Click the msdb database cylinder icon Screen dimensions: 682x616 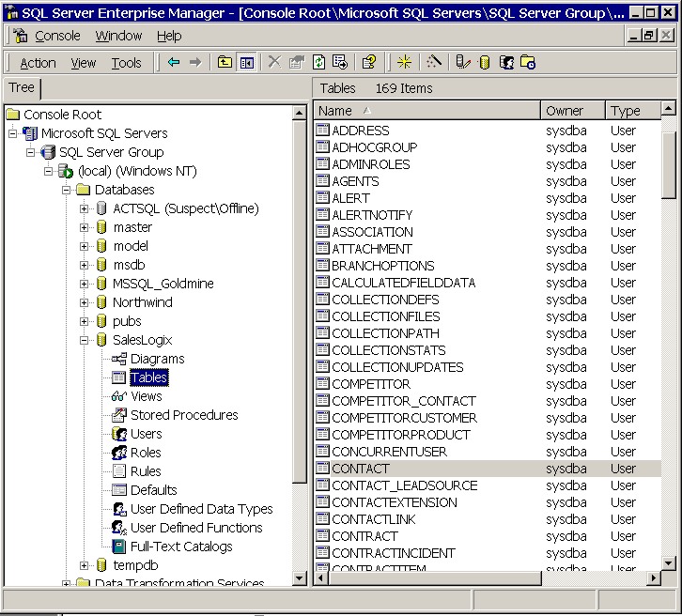pos(101,265)
